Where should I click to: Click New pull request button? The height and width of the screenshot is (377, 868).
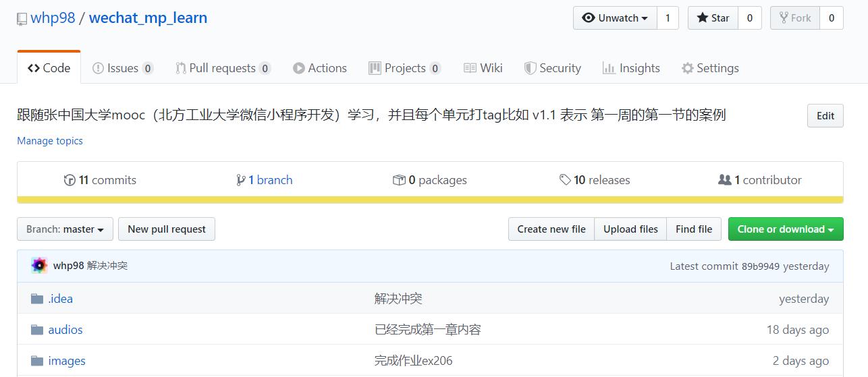(167, 229)
